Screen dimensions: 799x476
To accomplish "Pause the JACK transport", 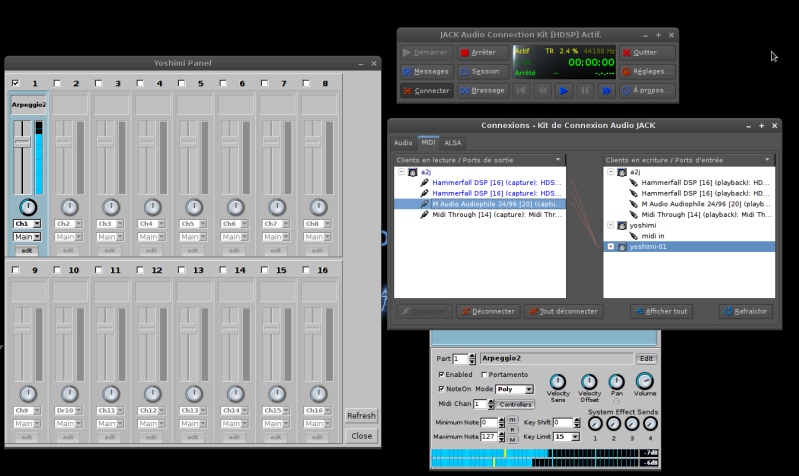I will coord(585,91).
